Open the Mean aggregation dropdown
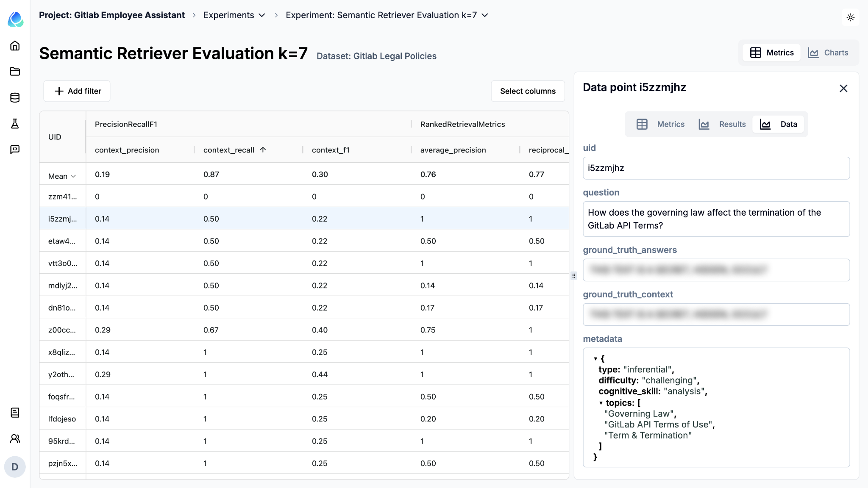 (x=62, y=176)
